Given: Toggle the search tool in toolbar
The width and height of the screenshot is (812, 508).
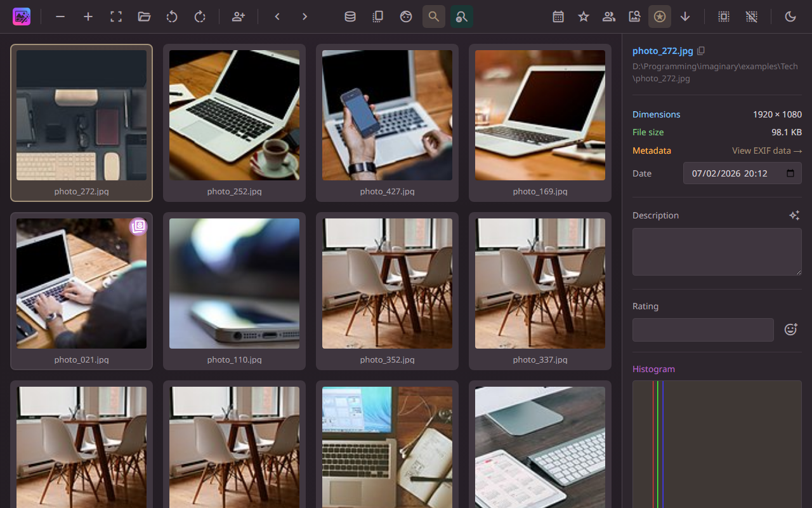Looking at the screenshot, I should click(434, 17).
